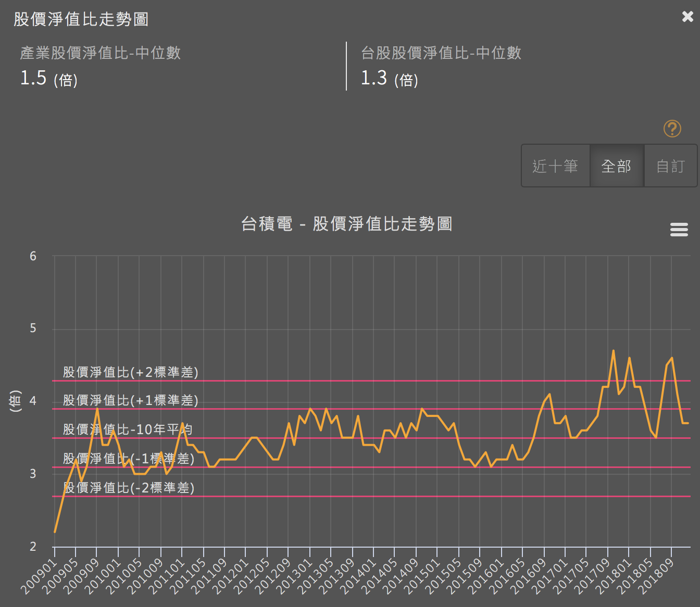700x607 pixels.
Task: Switch to the 近十筆 view
Action: [555, 166]
